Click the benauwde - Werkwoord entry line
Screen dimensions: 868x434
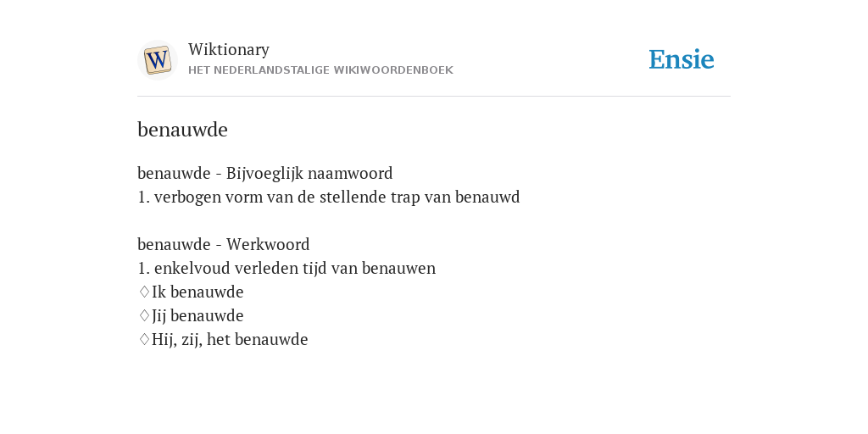click(224, 244)
